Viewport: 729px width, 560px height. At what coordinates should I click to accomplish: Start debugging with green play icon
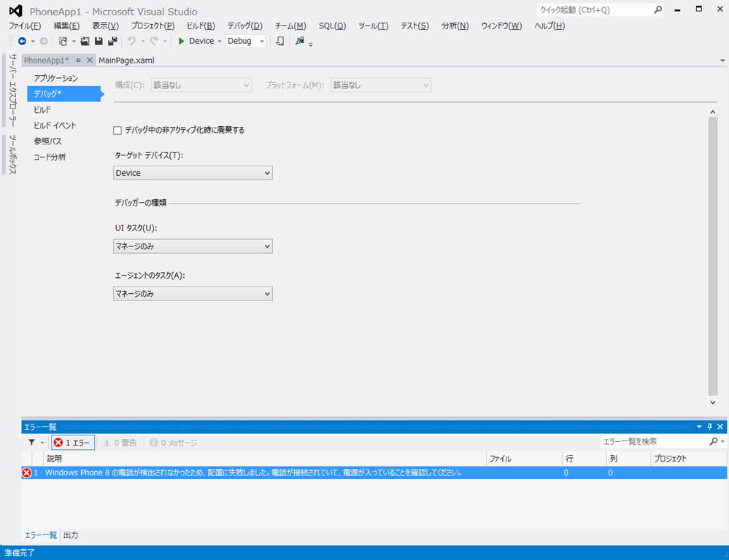[181, 42]
